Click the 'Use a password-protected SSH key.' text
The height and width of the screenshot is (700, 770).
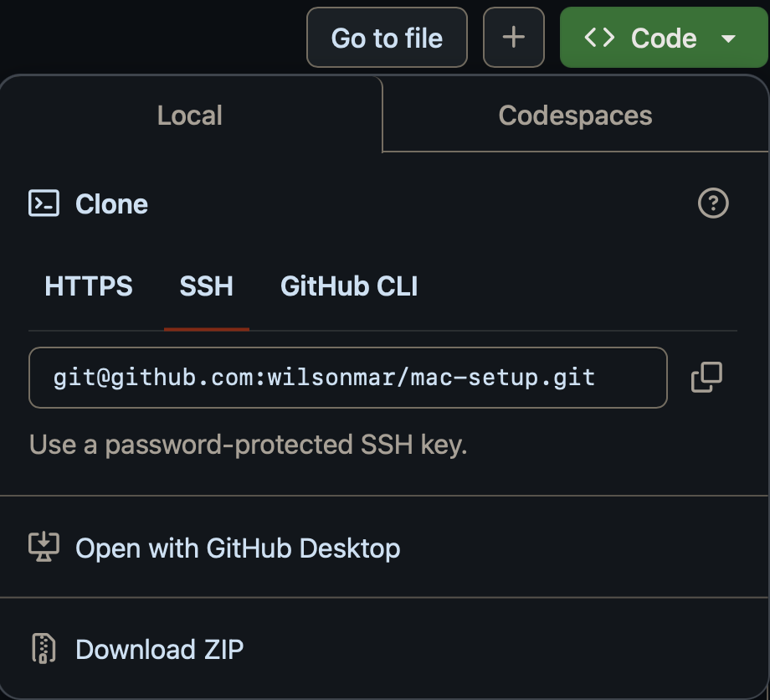click(x=248, y=445)
